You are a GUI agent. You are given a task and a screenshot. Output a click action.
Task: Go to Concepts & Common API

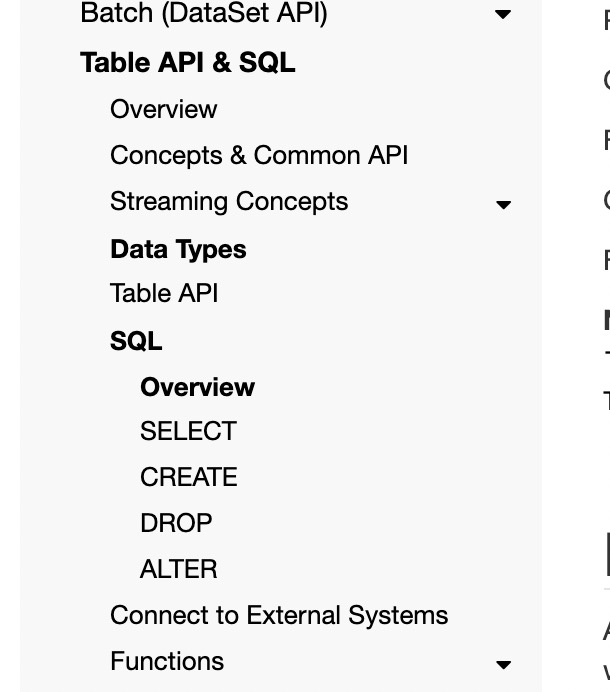tap(259, 155)
